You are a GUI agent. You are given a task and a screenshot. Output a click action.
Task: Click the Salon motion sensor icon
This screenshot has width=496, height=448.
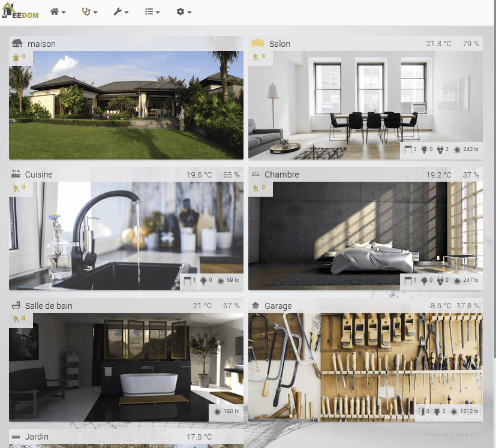[255, 57]
